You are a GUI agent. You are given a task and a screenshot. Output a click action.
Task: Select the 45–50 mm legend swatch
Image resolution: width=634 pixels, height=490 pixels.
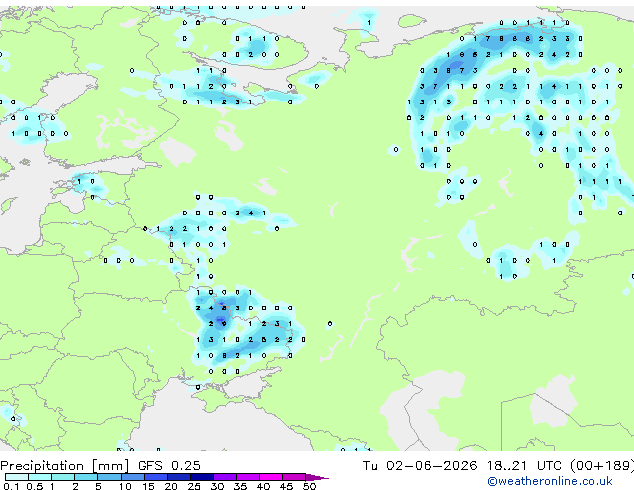tap(294, 477)
